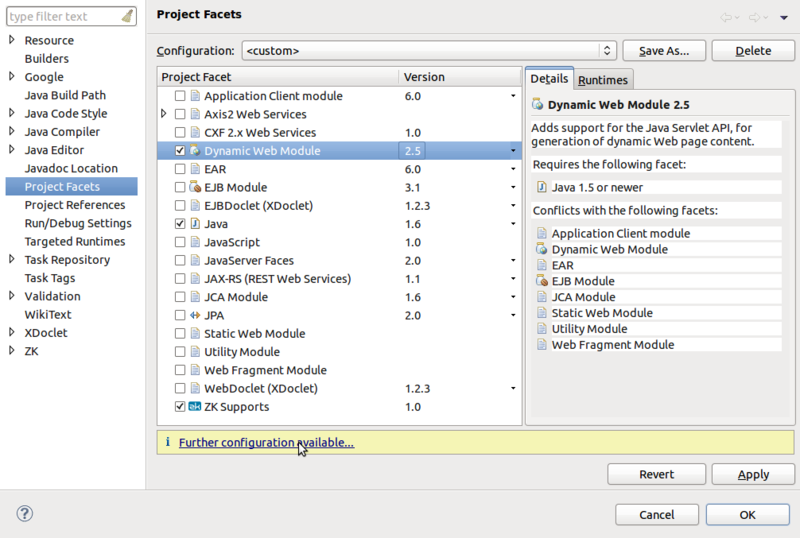
Task: Click the Web Fragment Module conflict icon
Action: 541,345
